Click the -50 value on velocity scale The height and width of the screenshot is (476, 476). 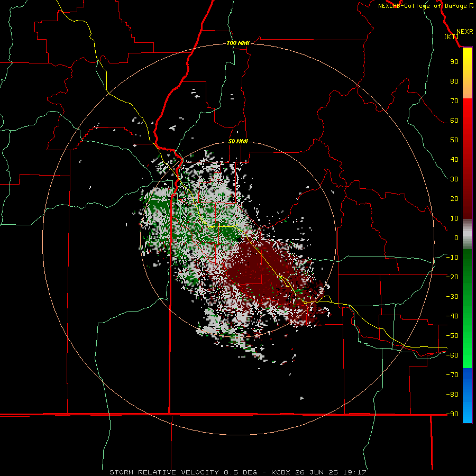click(x=452, y=336)
